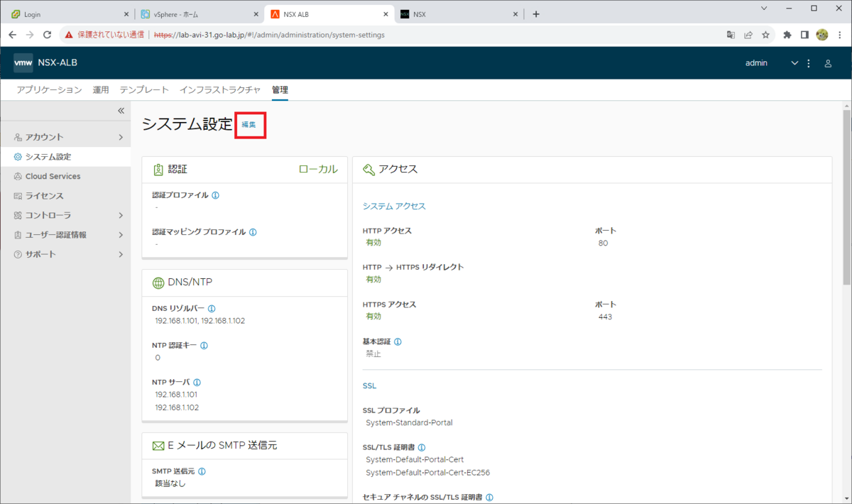Click System-Default-Portal-Cert-EC256 text
Image resolution: width=852 pixels, height=504 pixels.
tap(427, 472)
